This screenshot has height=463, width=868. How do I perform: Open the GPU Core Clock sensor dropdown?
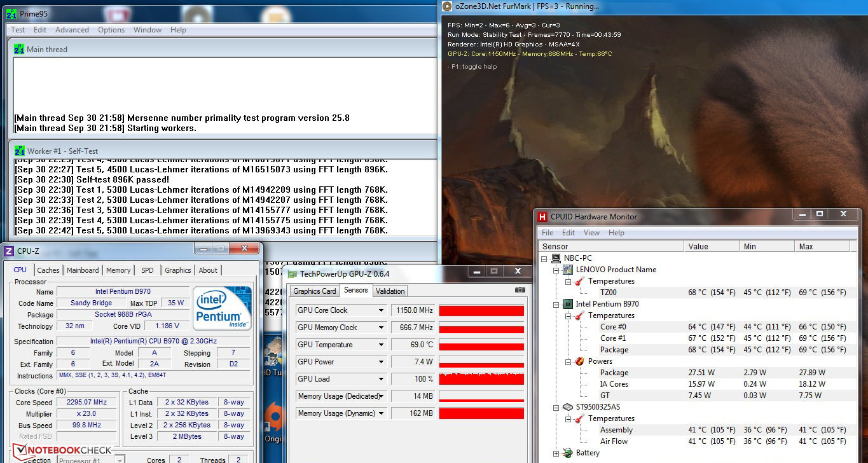click(382, 310)
